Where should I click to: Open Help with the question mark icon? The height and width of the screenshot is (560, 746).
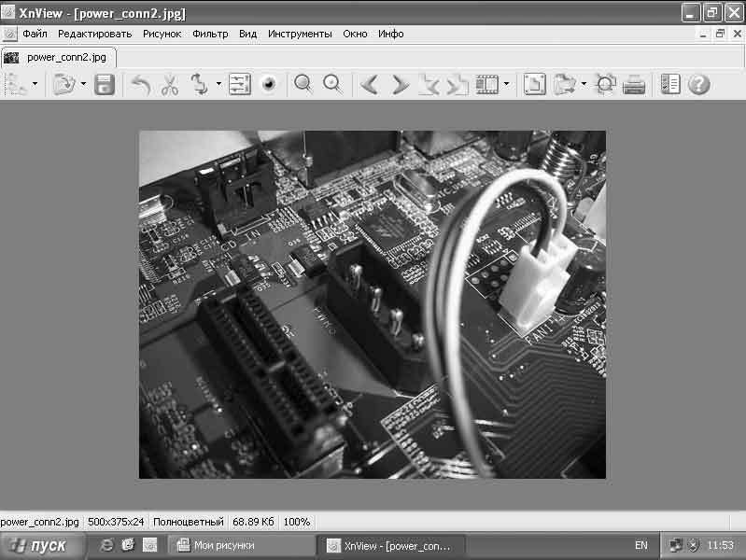(698, 85)
